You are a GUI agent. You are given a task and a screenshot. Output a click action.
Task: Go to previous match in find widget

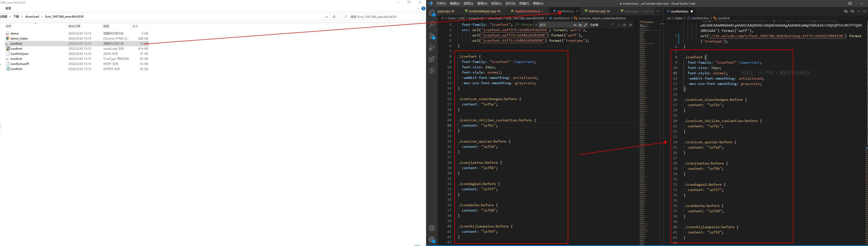click(x=613, y=25)
